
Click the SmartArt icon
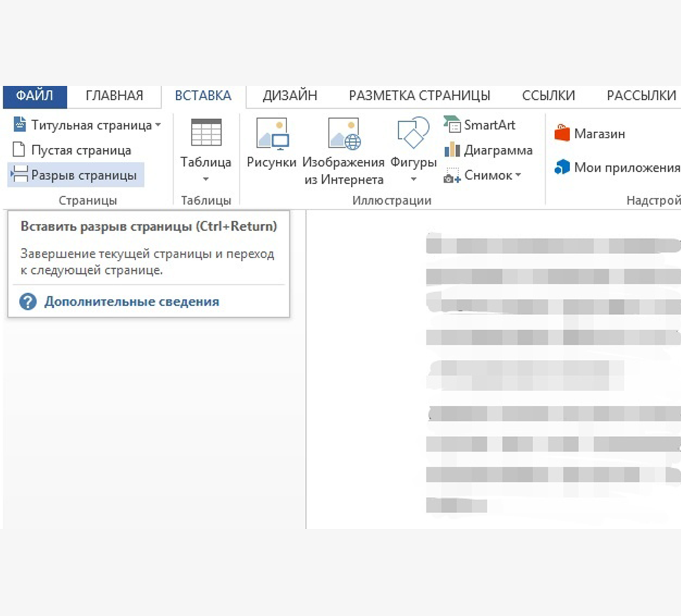click(x=452, y=124)
